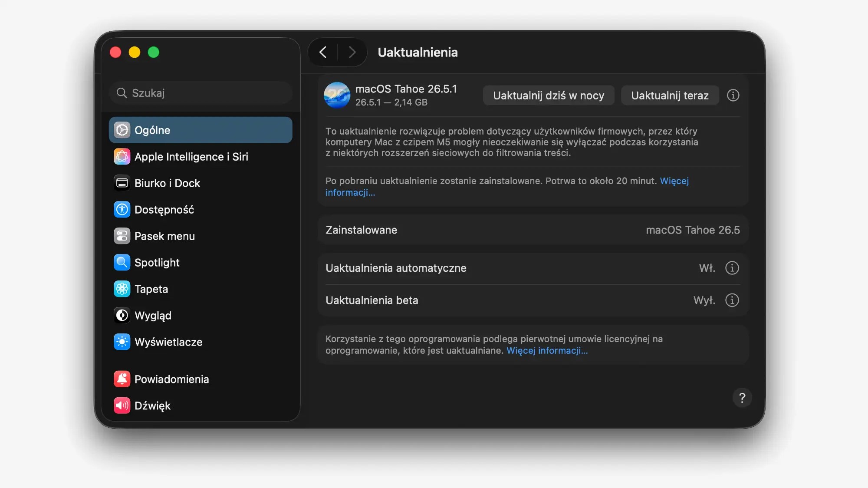Zoom window with the green button
Image resolution: width=868 pixels, height=488 pixels.
pyautogui.click(x=154, y=52)
